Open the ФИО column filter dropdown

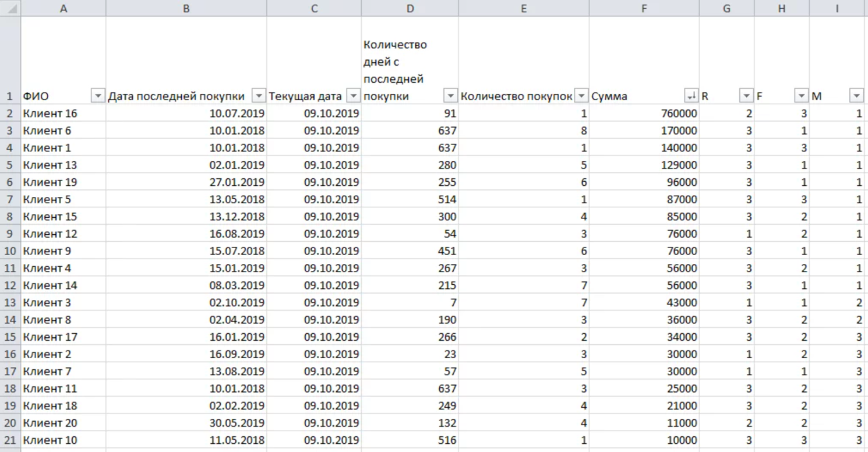pos(98,96)
